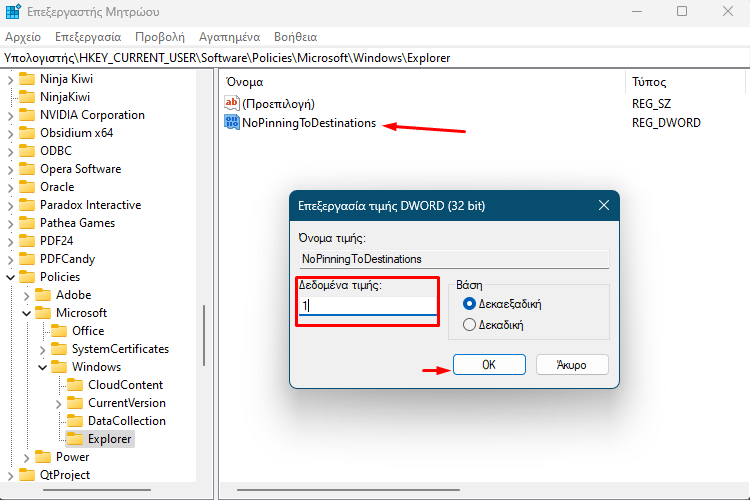Click the Όνομα τιμής read-only field
This screenshot has height=500, width=750.
tap(454, 259)
